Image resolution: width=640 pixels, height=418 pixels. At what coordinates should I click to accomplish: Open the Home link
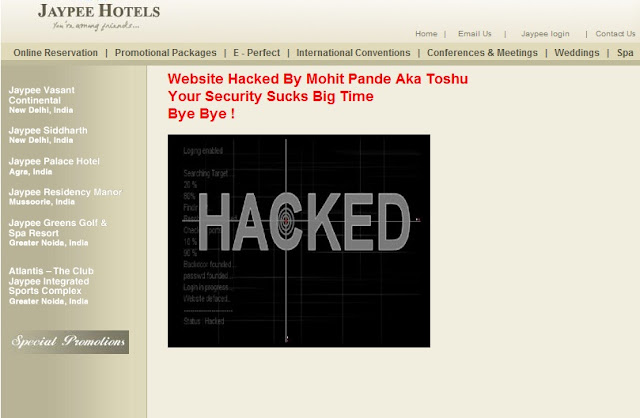tap(426, 34)
